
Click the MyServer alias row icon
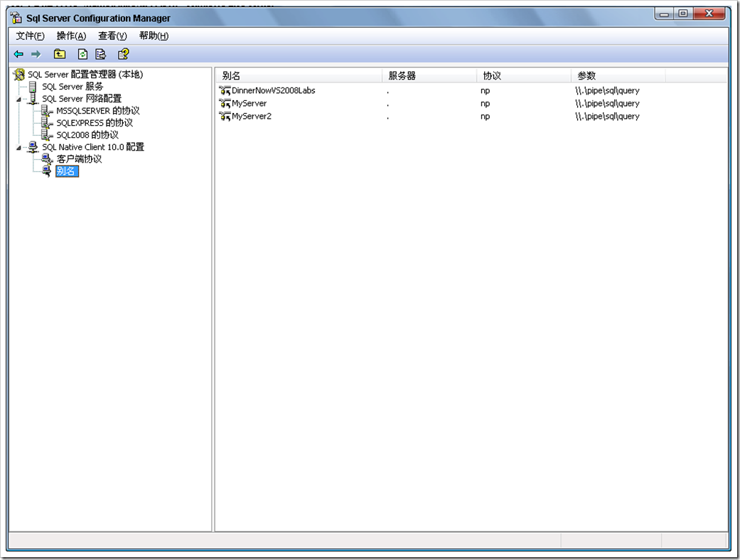pos(225,103)
